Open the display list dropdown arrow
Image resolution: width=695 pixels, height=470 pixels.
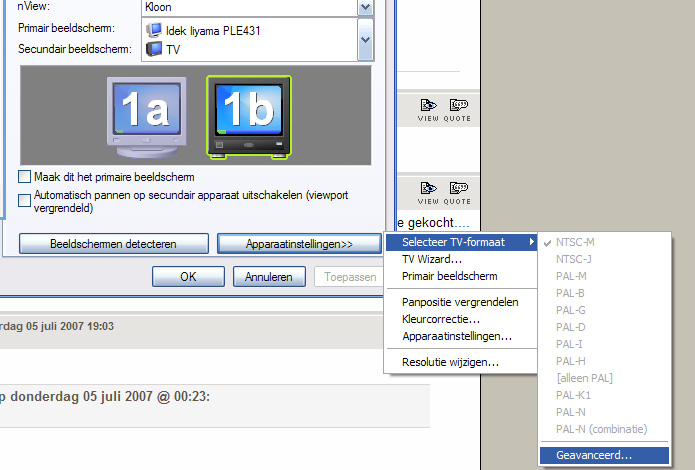(366, 40)
